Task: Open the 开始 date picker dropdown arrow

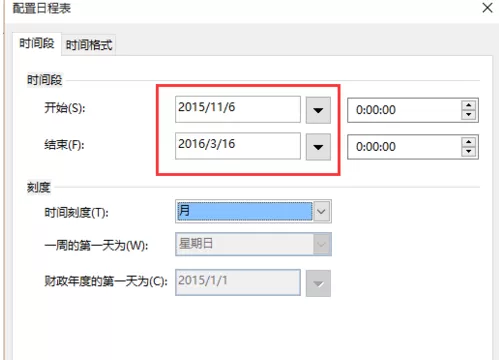Action: coord(318,110)
